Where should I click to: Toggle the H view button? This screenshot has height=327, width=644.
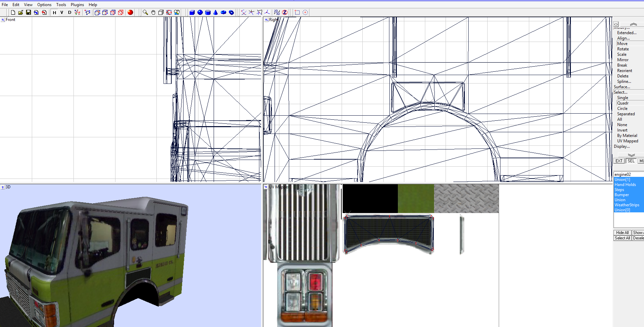click(54, 12)
